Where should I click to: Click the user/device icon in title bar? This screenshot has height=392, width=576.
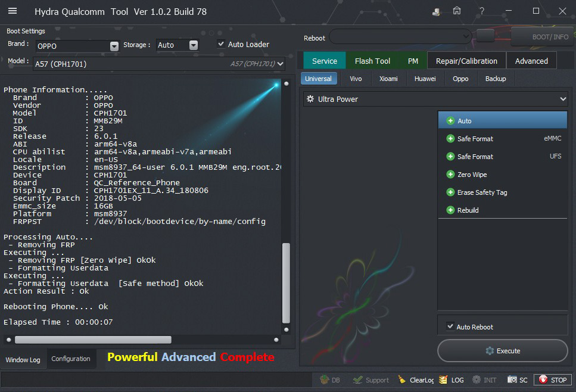(x=436, y=12)
